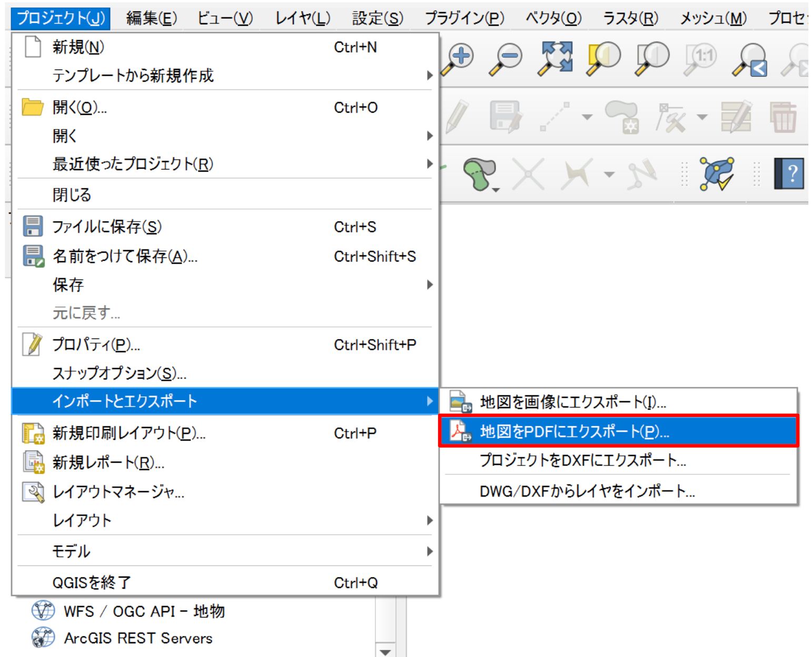Click the Zoom to Selection icon
Viewport: 812px width, 657px height.
coord(603,58)
